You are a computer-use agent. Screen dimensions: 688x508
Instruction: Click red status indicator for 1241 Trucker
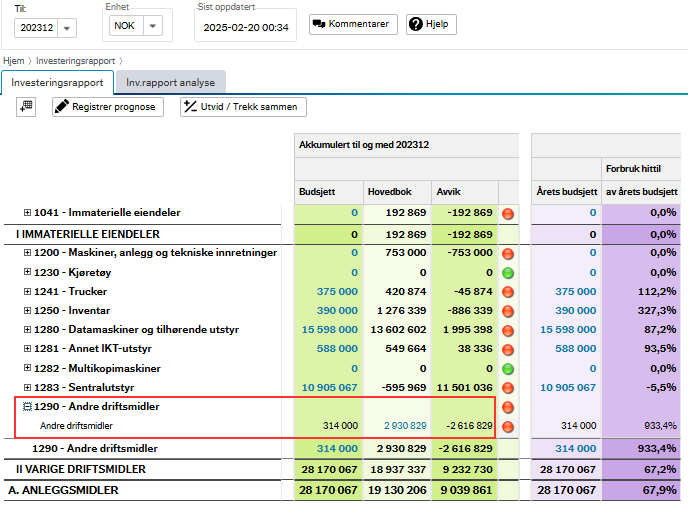click(508, 292)
